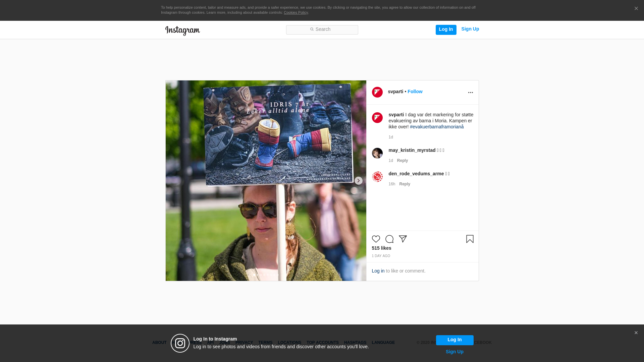Click the 1d timestamp under the caption

pyautogui.click(x=391, y=137)
